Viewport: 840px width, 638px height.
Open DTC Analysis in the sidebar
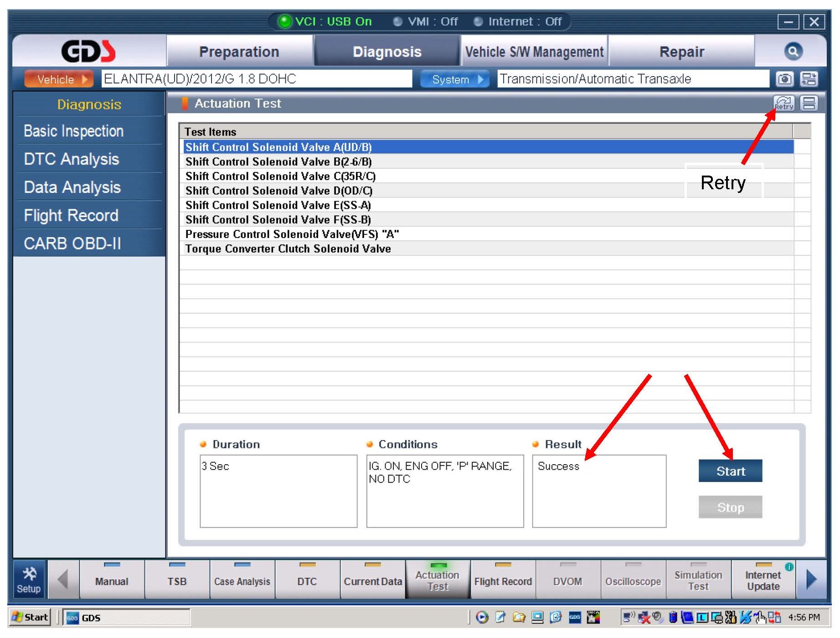coord(72,159)
